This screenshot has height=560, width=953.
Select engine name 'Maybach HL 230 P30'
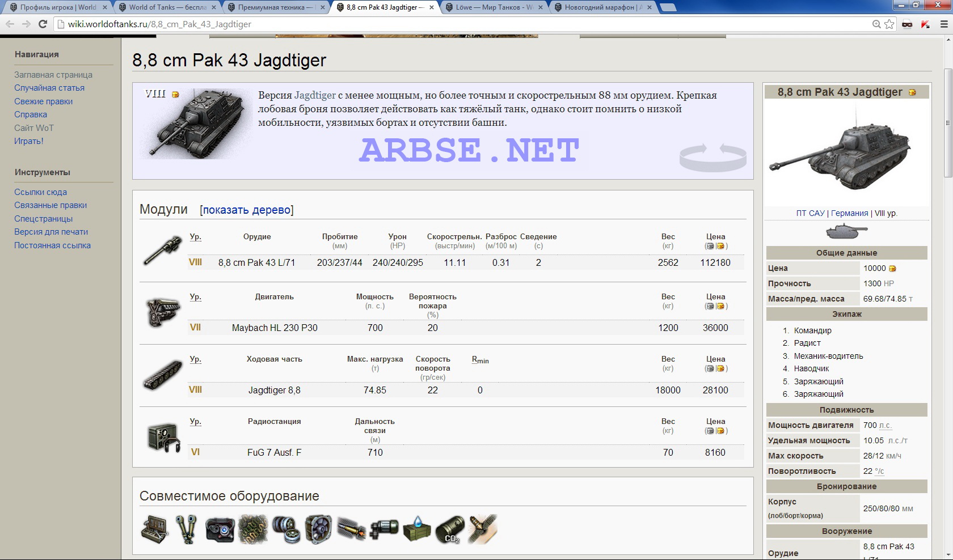275,328
